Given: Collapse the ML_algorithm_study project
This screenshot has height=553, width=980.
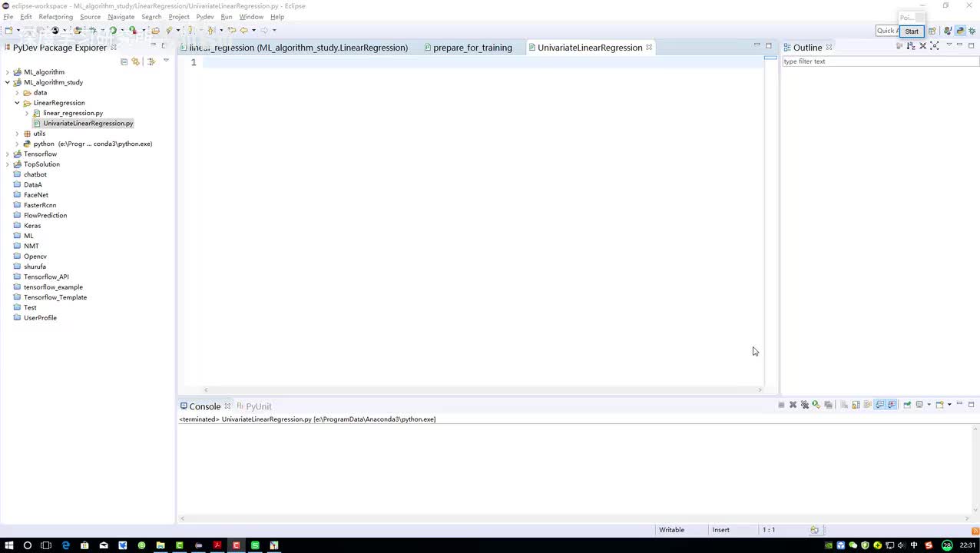Looking at the screenshot, I should point(8,82).
